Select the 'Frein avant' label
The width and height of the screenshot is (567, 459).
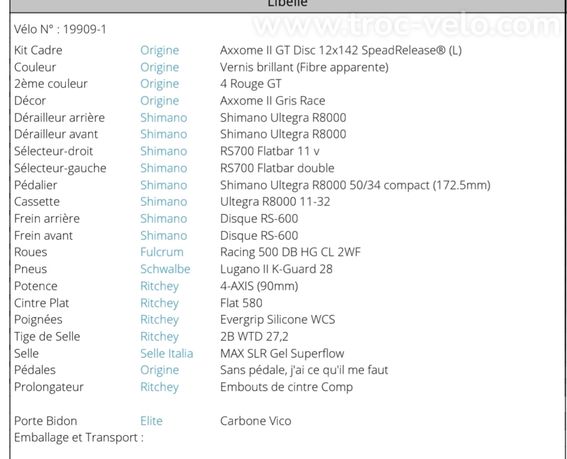(x=43, y=235)
